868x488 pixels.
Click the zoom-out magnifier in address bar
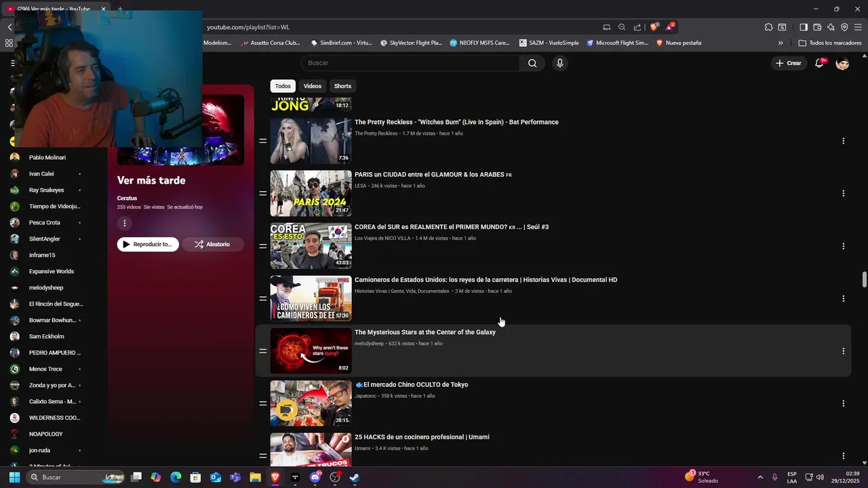(622, 27)
